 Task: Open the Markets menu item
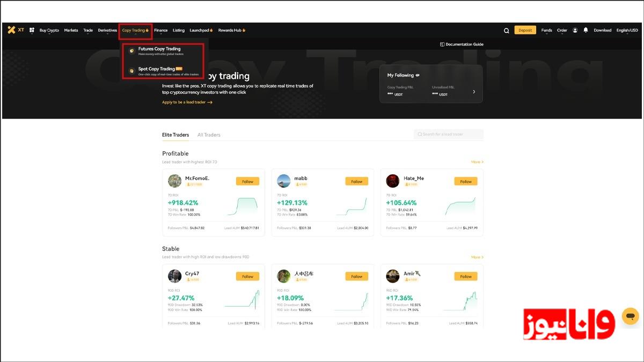pyautogui.click(x=71, y=30)
